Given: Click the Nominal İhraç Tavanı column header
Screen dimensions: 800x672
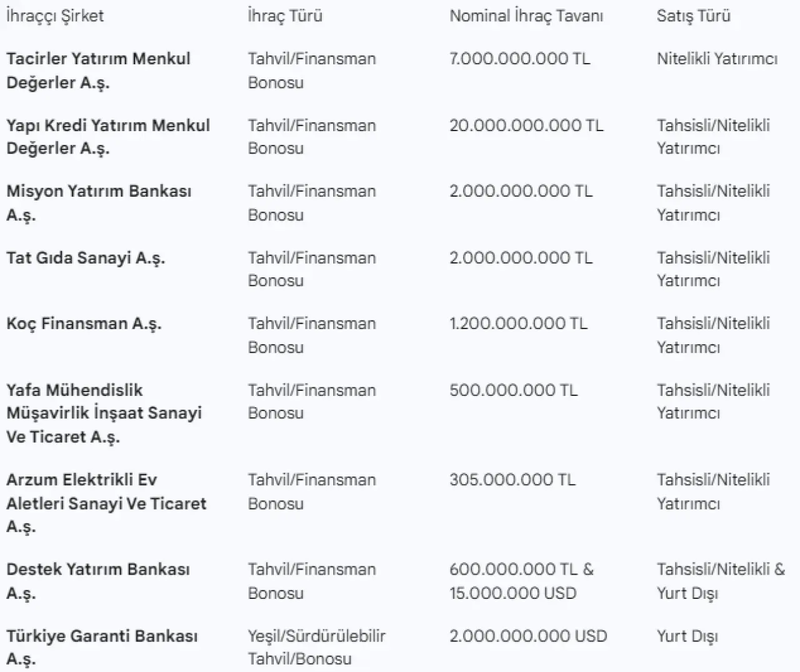Looking at the screenshot, I should pos(526,16).
